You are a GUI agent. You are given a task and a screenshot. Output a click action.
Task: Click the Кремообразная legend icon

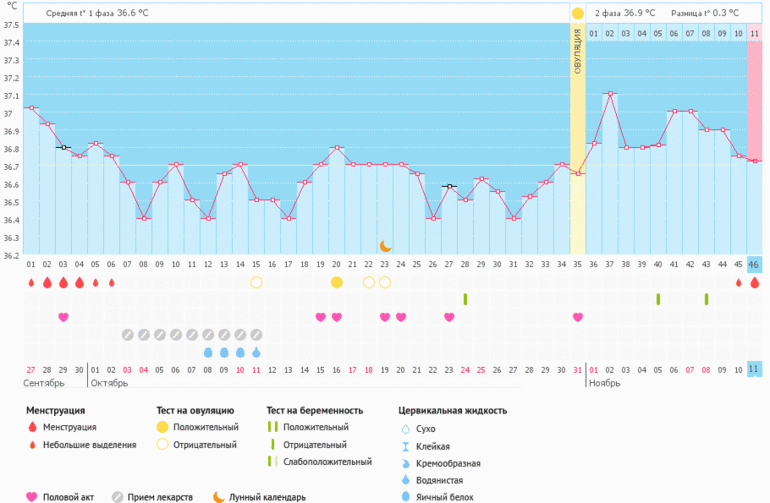pyautogui.click(x=406, y=463)
